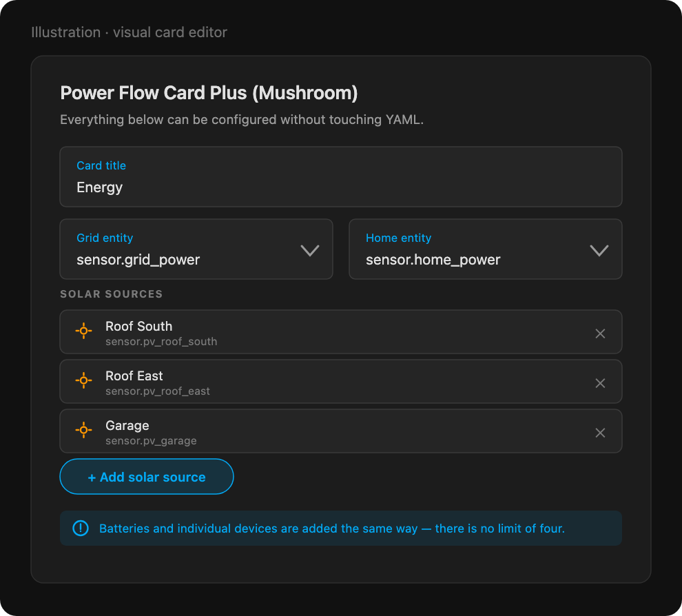Viewport: 682px width, 616px height.
Task: Click the info icon in the batteries notice
Action: point(81,528)
